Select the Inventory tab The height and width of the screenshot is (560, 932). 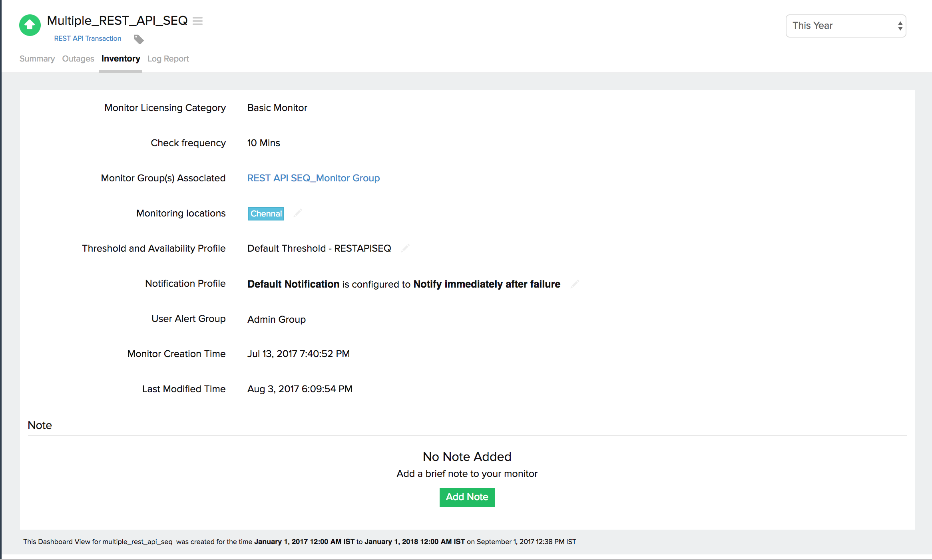click(121, 59)
